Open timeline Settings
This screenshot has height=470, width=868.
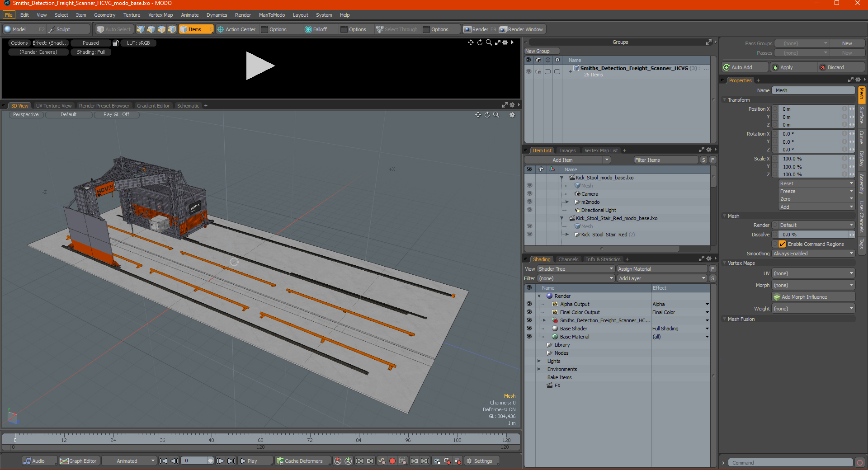pos(482,461)
